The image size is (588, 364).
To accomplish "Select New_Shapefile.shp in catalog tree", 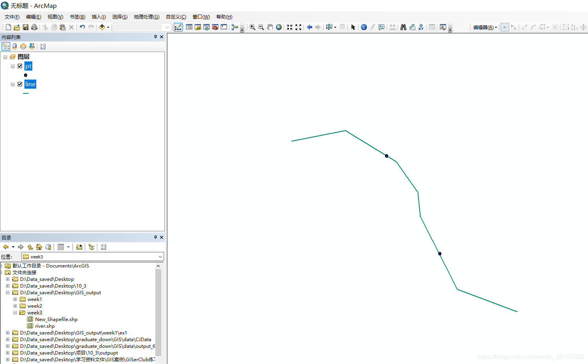I will pyautogui.click(x=56, y=319).
